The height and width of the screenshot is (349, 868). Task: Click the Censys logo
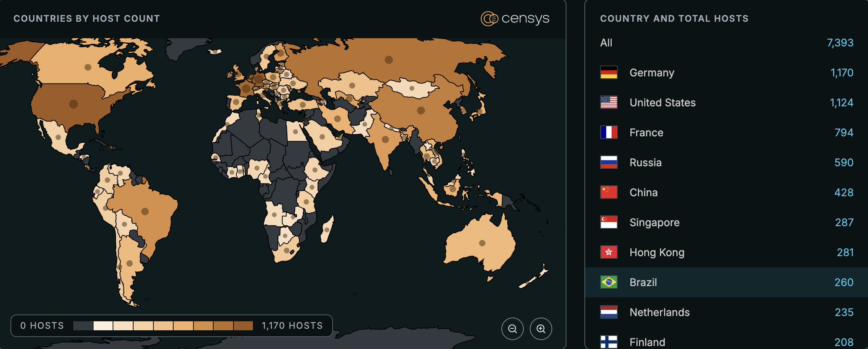(x=515, y=18)
